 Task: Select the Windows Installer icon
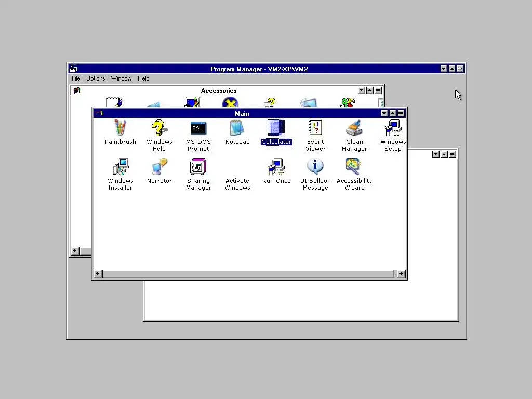coord(120,167)
